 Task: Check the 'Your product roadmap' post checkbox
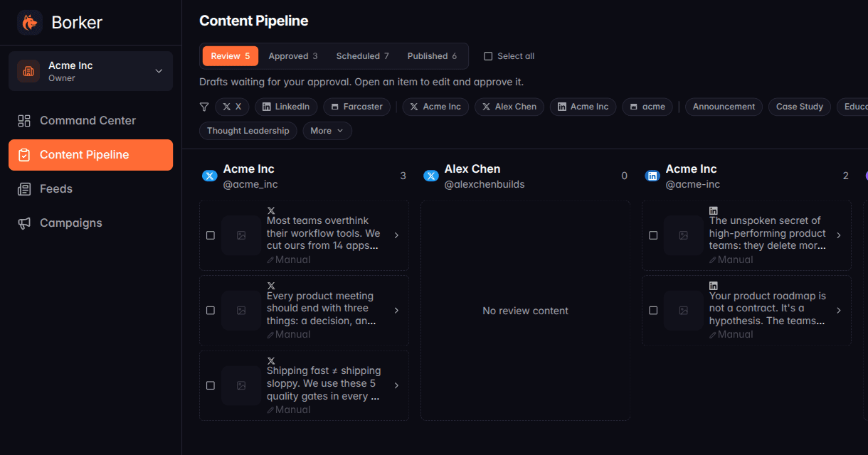point(653,311)
